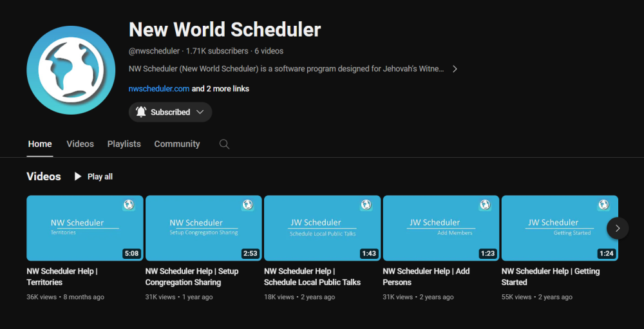Click globe watermark on Territories thumbnail
The width and height of the screenshot is (644, 329).
pyautogui.click(x=129, y=205)
